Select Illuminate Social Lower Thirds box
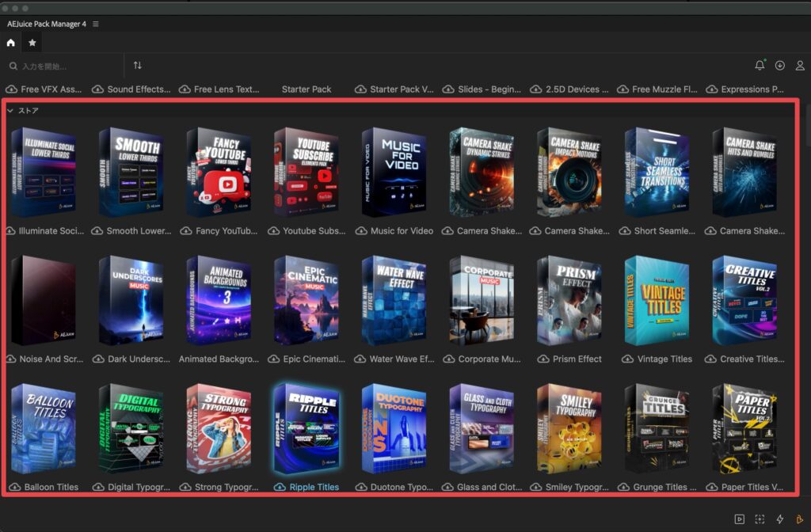 tap(44, 172)
